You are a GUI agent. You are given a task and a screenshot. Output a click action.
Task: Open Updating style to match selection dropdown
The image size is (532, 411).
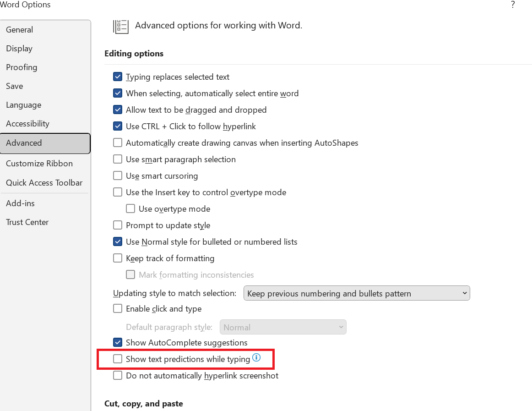pos(357,293)
